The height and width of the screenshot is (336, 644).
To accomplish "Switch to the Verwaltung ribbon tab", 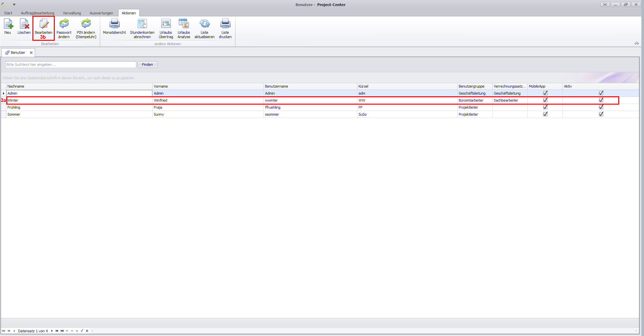I will click(72, 13).
